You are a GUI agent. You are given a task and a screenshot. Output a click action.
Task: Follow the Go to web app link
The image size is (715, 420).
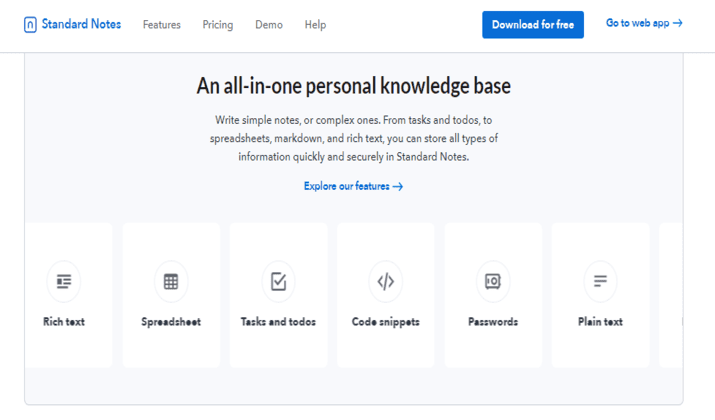coord(644,23)
